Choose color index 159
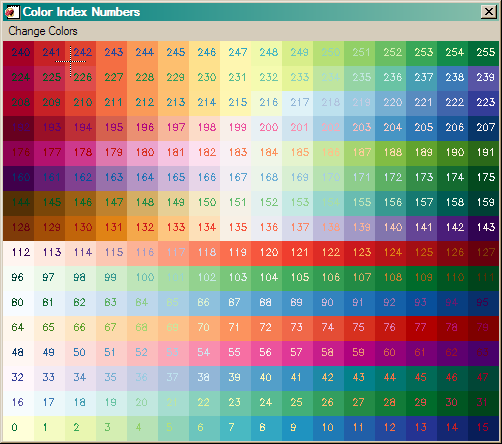 pyautogui.click(x=484, y=203)
